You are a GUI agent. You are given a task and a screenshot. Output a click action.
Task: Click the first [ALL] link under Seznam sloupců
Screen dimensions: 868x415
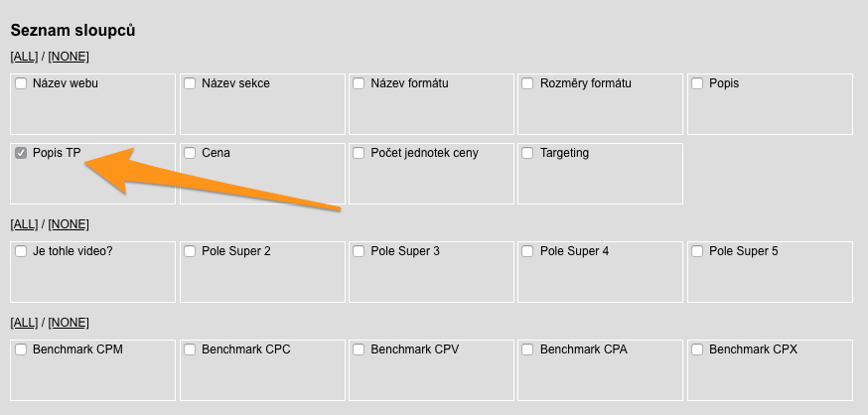(x=24, y=57)
